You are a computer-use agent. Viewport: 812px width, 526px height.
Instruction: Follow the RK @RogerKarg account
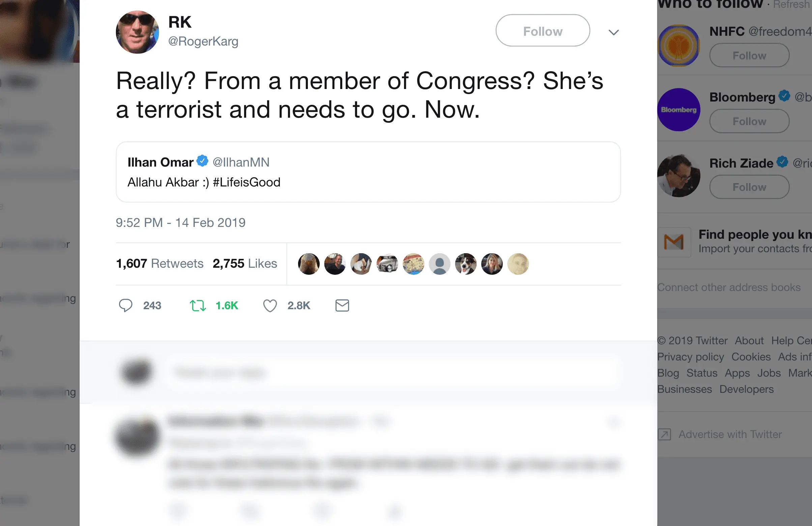[543, 31]
